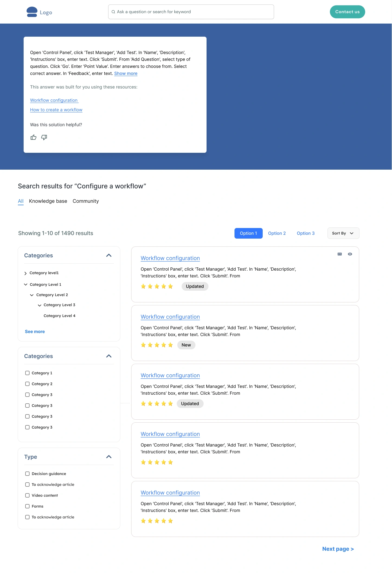Open the Sort By dropdown
Viewport: 392px width, 573px height.
(x=343, y=233)
